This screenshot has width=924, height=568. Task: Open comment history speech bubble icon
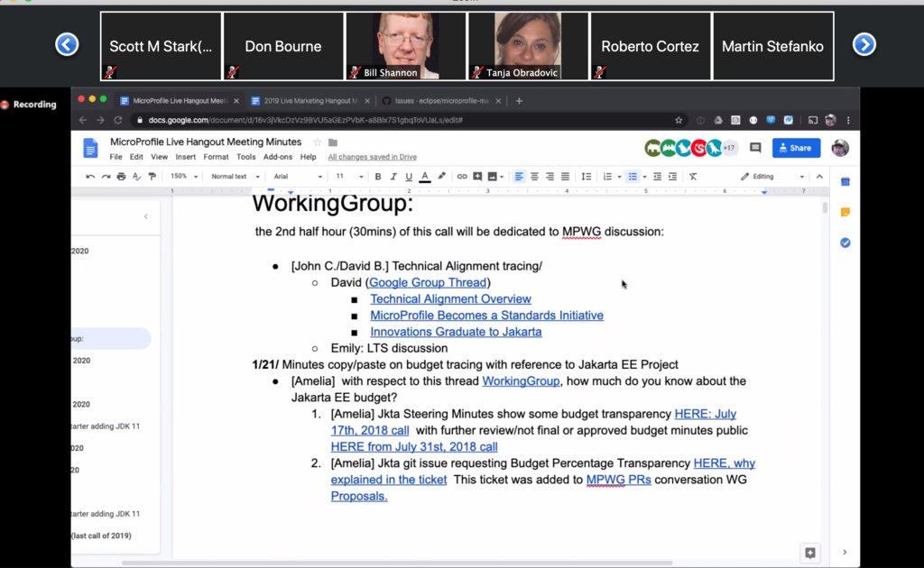(x=755, y=148)
